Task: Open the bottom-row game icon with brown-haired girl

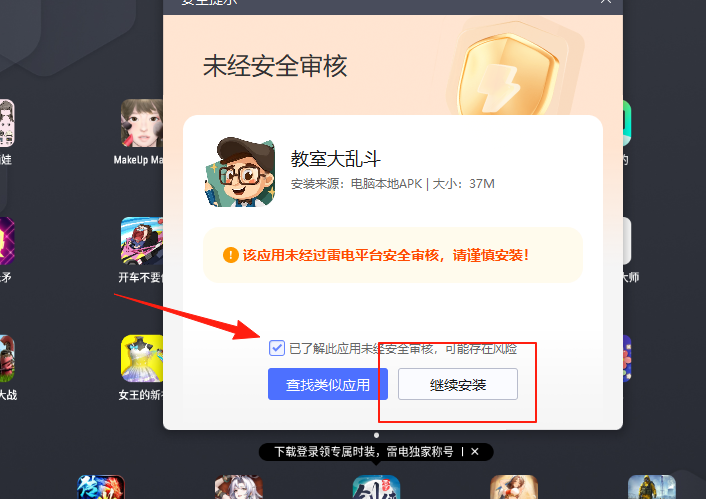Action: coord(514,487)
